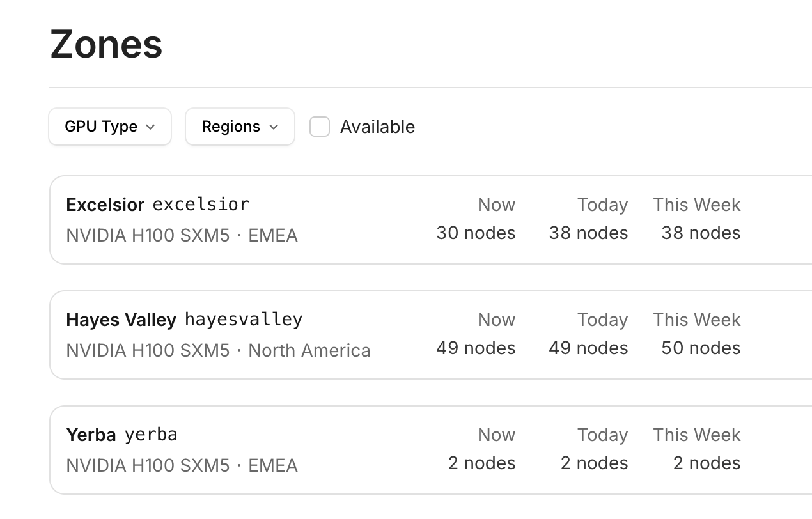Click the chevron arrow beside GPU Type
The height and width of the screenshot is (519, 812).
click(x=150, y=127)
